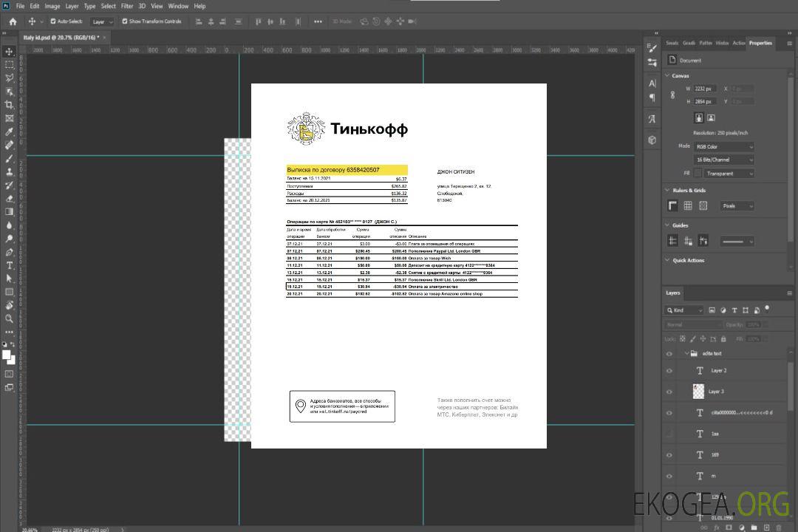Image resolution: width=798 pixels, height=532 pixels.
Task: Click the foreground color swatch
Action: [x=7, y=355]
